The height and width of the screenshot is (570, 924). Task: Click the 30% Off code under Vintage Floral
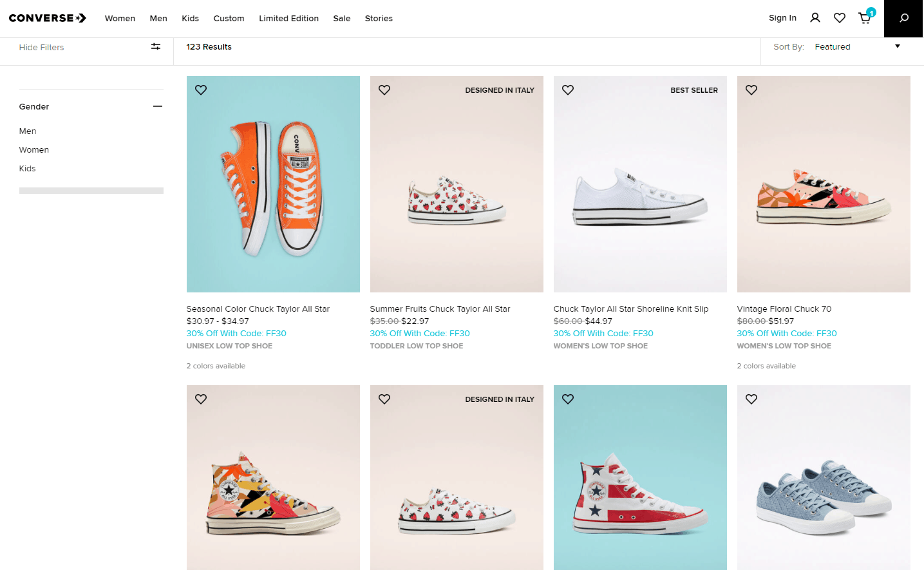point(787,334)
